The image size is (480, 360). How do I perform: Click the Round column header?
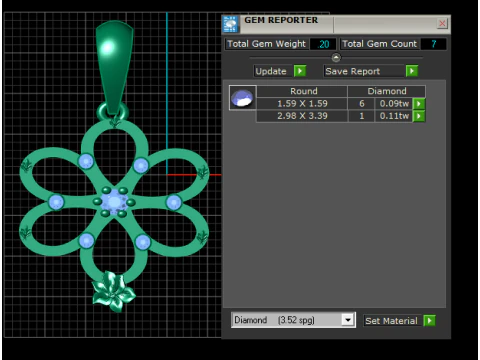pos(303,91)
